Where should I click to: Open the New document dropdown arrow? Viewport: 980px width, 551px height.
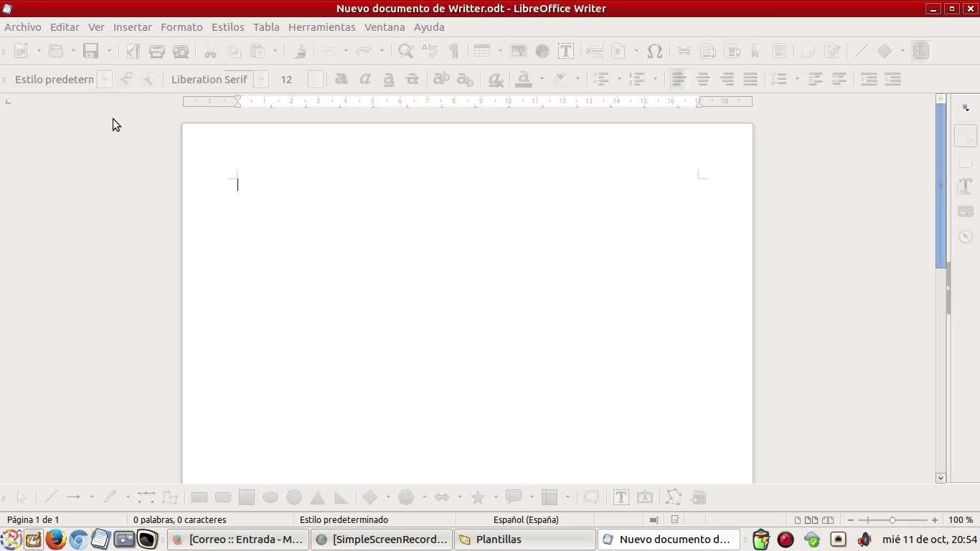tap(39, 51)
